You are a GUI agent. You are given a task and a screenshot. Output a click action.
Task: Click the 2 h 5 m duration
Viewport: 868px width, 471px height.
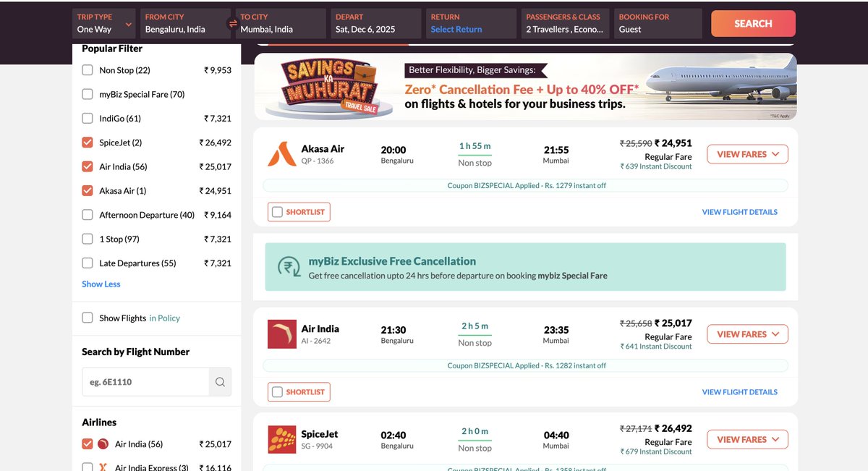475,326
